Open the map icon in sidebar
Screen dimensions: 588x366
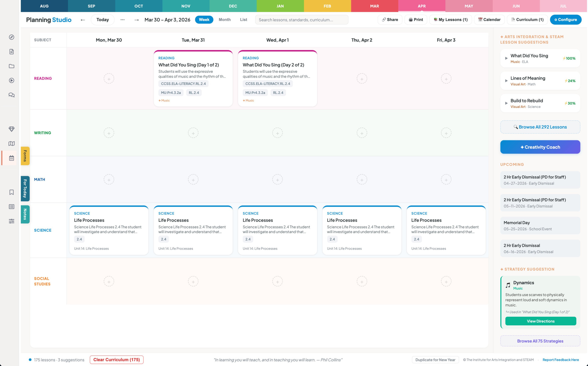click(x=11, y=144)
